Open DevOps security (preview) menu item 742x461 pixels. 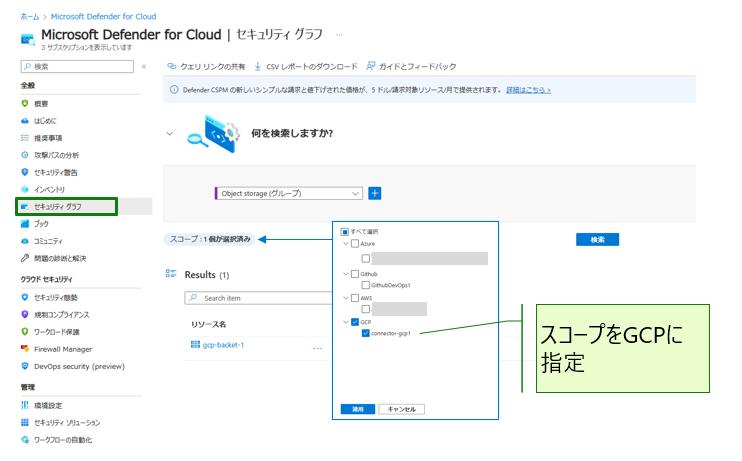coord(79,366)
